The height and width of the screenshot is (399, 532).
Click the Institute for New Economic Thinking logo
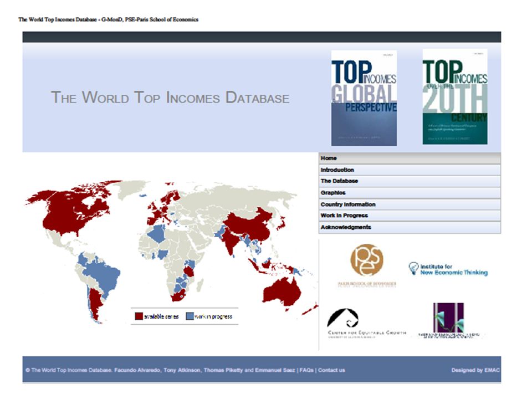tap(448, 269)
